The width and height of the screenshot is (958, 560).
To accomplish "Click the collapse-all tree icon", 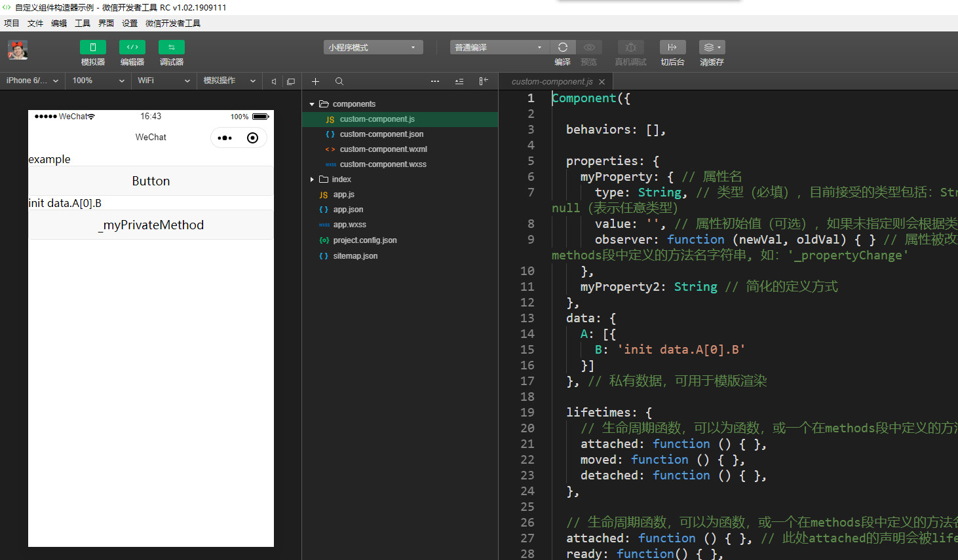I will [459, 81].
